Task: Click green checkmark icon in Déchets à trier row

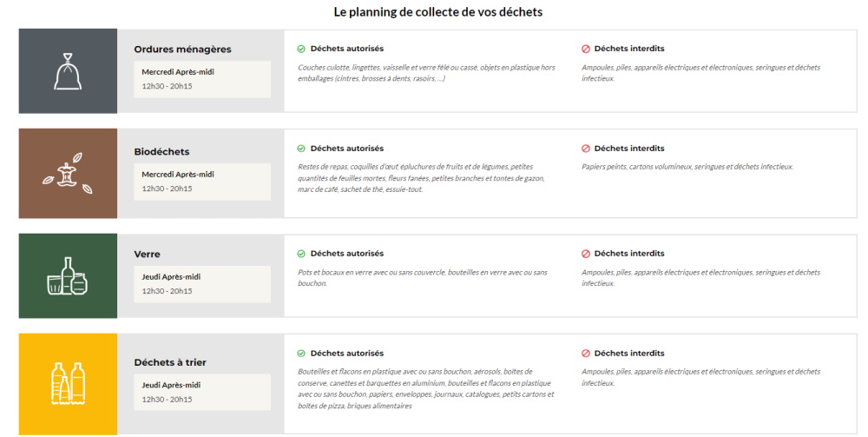Action: click(301, 354)
